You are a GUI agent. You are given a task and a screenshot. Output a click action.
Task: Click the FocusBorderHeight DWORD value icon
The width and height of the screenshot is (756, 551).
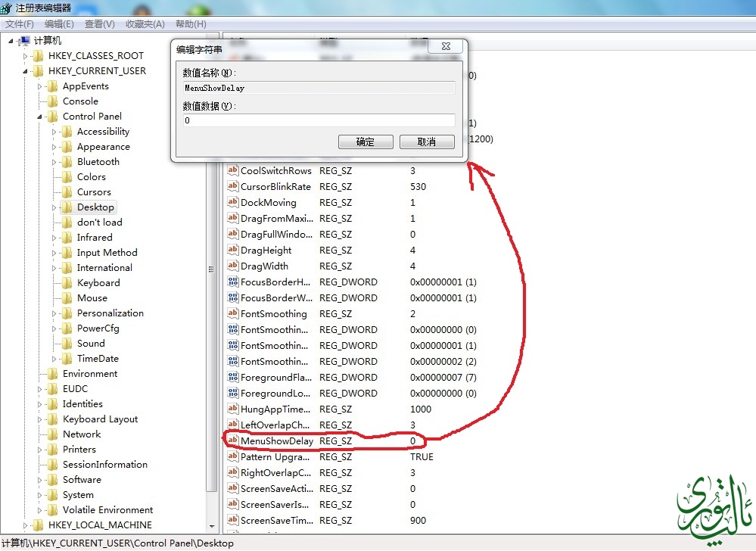(x=233, y=282)
